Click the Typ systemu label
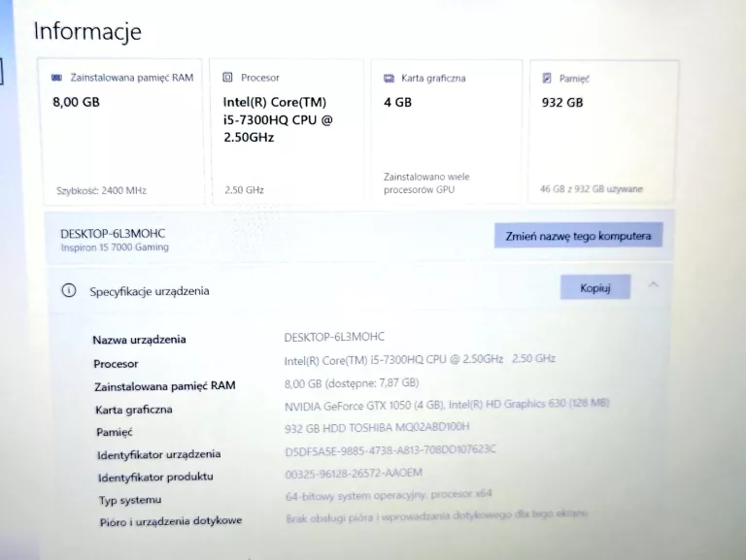This screenshot has height=560, width=746. pos(130,500)
